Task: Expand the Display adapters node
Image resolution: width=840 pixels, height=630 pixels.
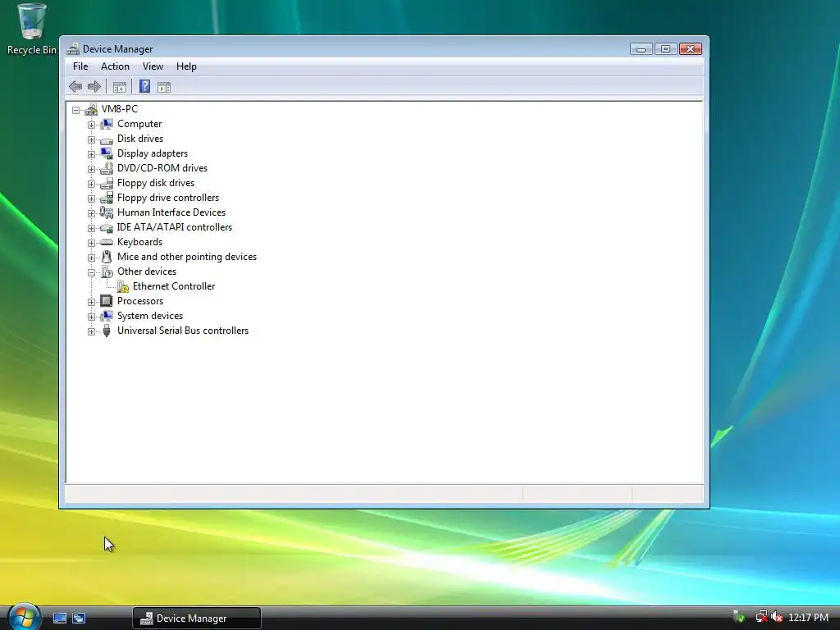Action: click(91, 154)
